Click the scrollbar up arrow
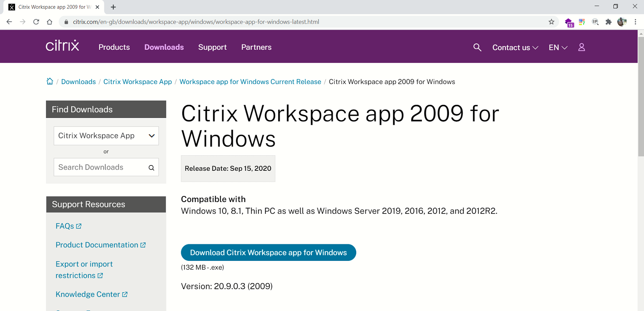 pos(641,34)
